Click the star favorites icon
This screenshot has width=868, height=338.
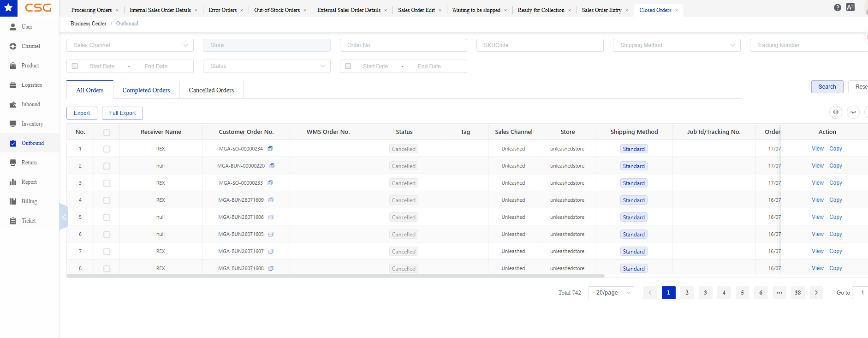click(8, 8)
